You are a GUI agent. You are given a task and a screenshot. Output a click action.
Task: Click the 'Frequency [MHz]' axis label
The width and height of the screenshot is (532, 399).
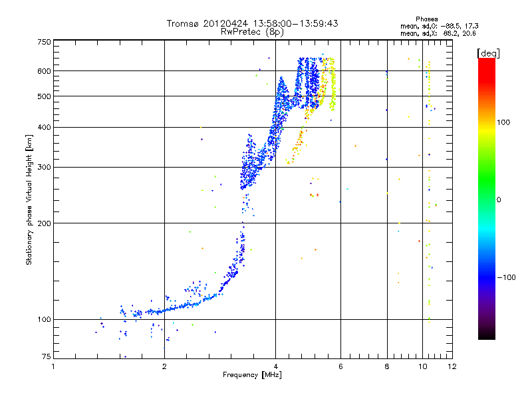tap(252, 375)
